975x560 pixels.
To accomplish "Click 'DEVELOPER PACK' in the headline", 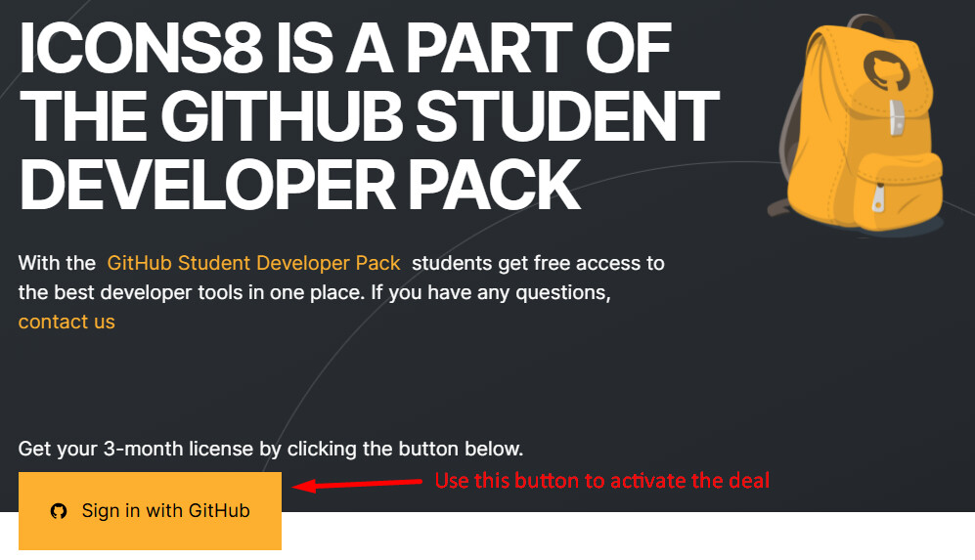I will 299,183.
